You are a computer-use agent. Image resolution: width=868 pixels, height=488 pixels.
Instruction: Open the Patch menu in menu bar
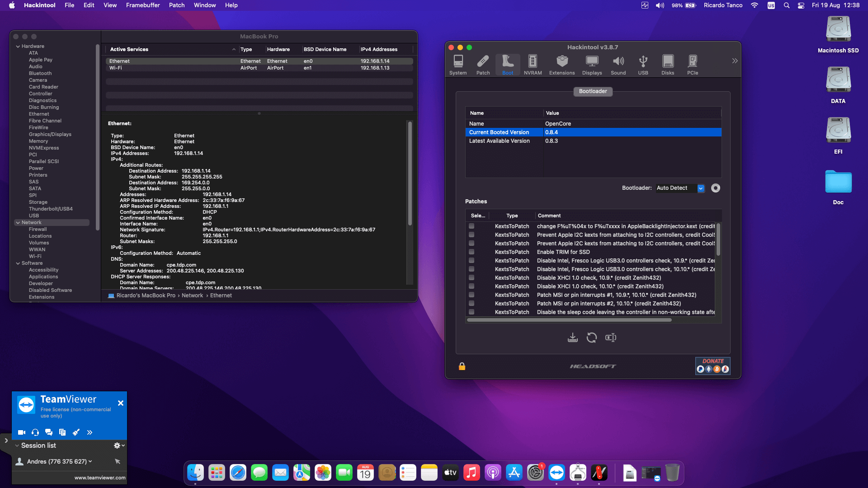pyautogui.click(x=177, y=5)
